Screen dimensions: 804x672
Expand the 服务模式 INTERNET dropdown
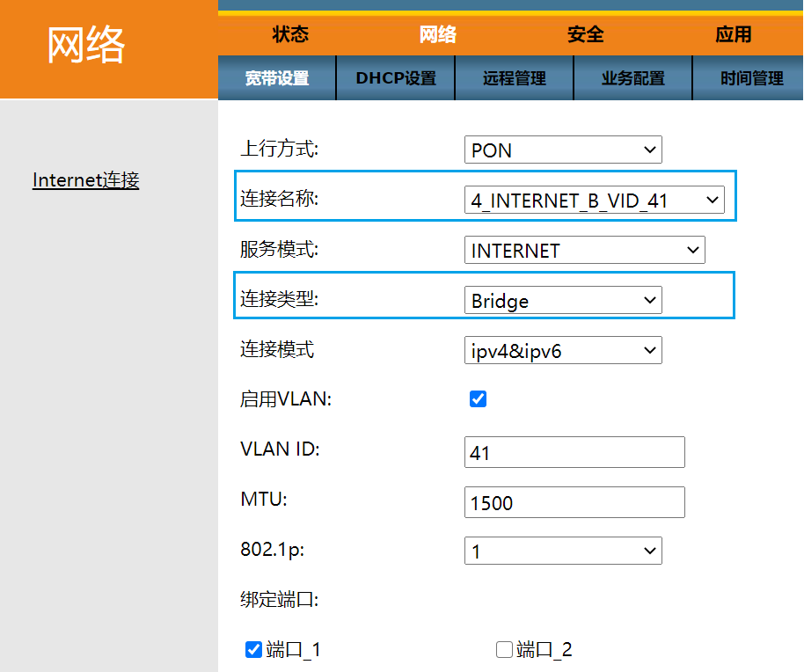(x=585, y=251)
